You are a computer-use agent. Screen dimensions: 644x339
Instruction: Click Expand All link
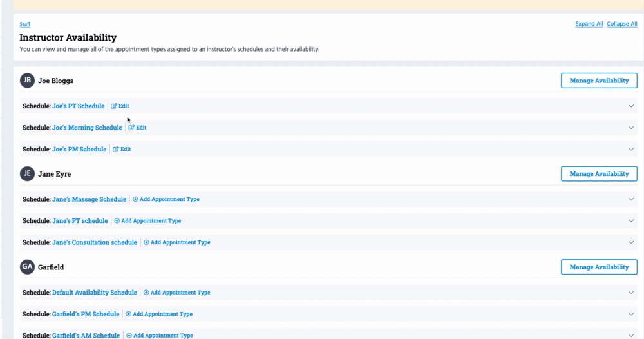coord(589,24)
